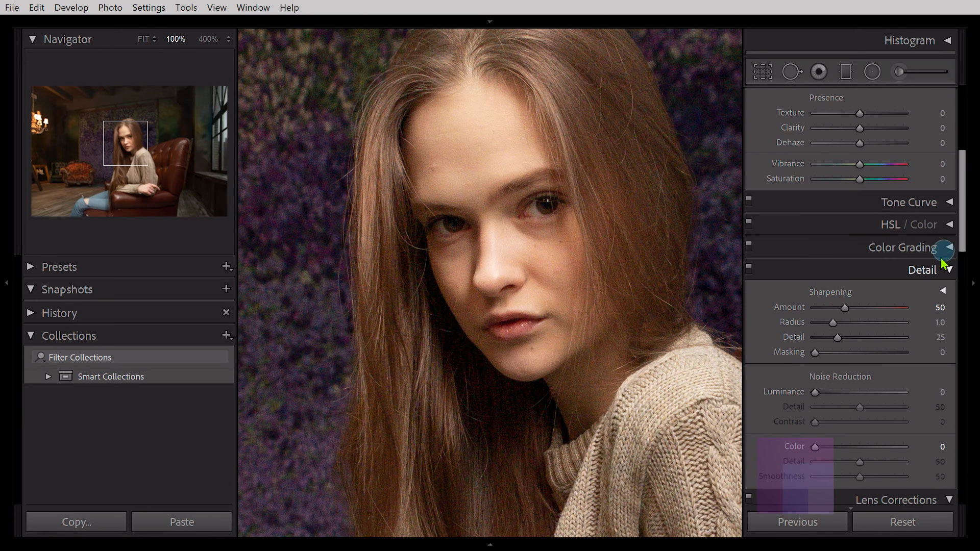Click the Sharpening Amount value 50
The width and height of the screenshot is (980, 551).
940,307
